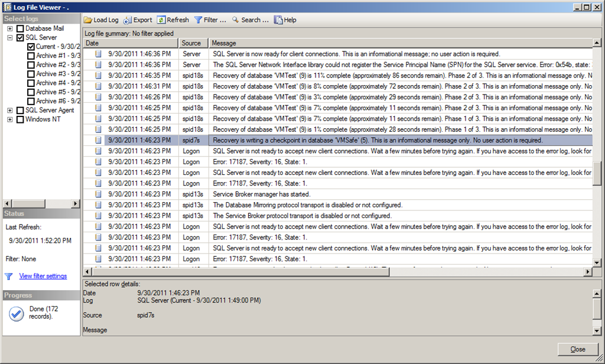Click the log grid horizontal scrollbar thumb
This screenshot has height=364, width=605.
240,272
